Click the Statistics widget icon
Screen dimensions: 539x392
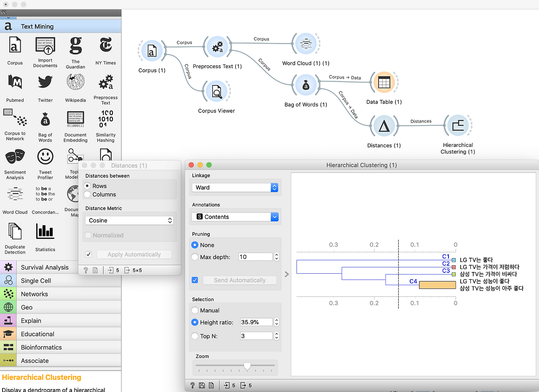coord(45,231)
